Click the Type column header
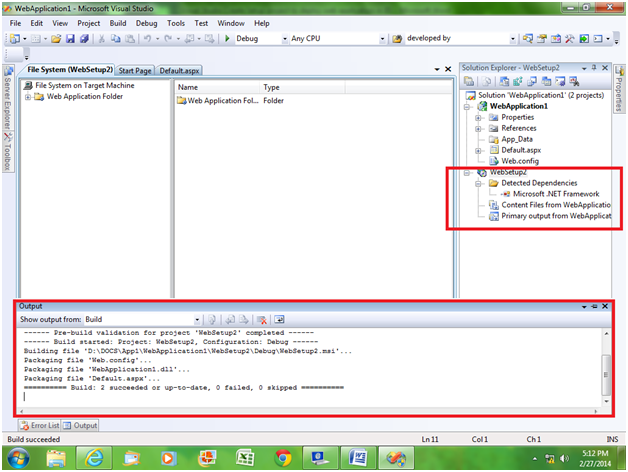628x472 pixels. pos(302,87)
